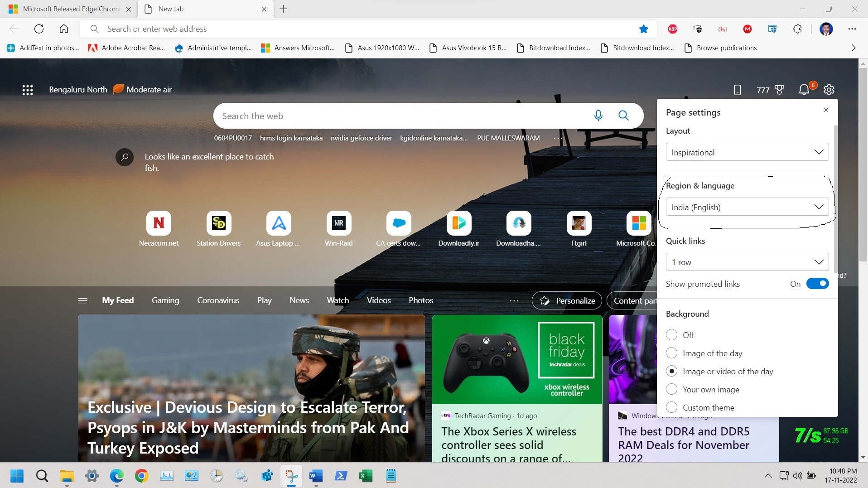Image resolution: width=868 pixels, height=488 pixels.
Task: Select Custom theme radio button
Action: (672, 407)
